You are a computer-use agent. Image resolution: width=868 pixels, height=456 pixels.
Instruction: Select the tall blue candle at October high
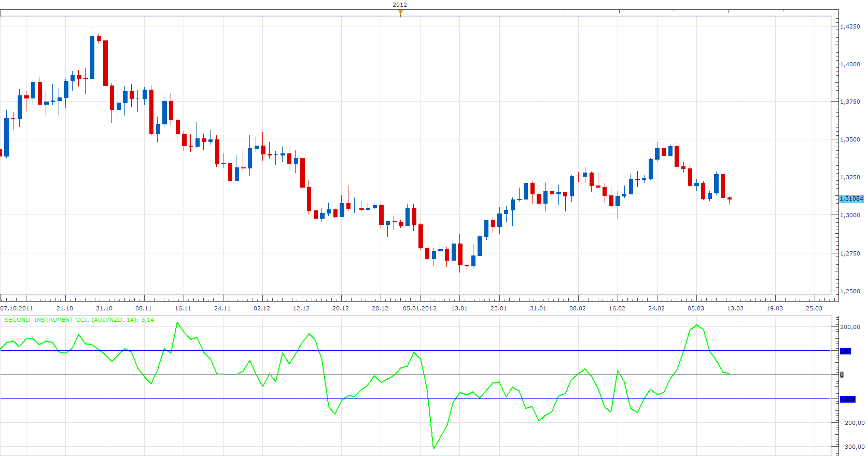(x=92, y=57)
